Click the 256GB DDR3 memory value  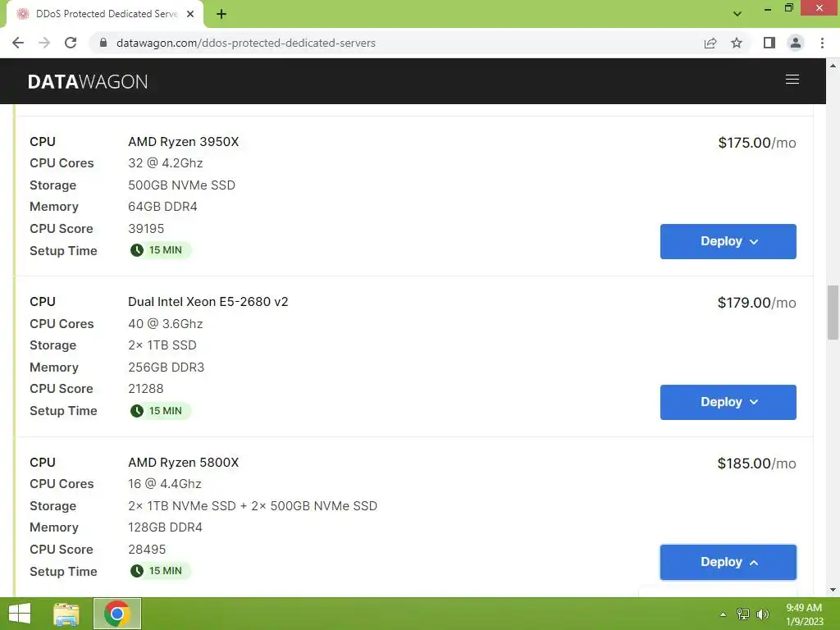166,367
